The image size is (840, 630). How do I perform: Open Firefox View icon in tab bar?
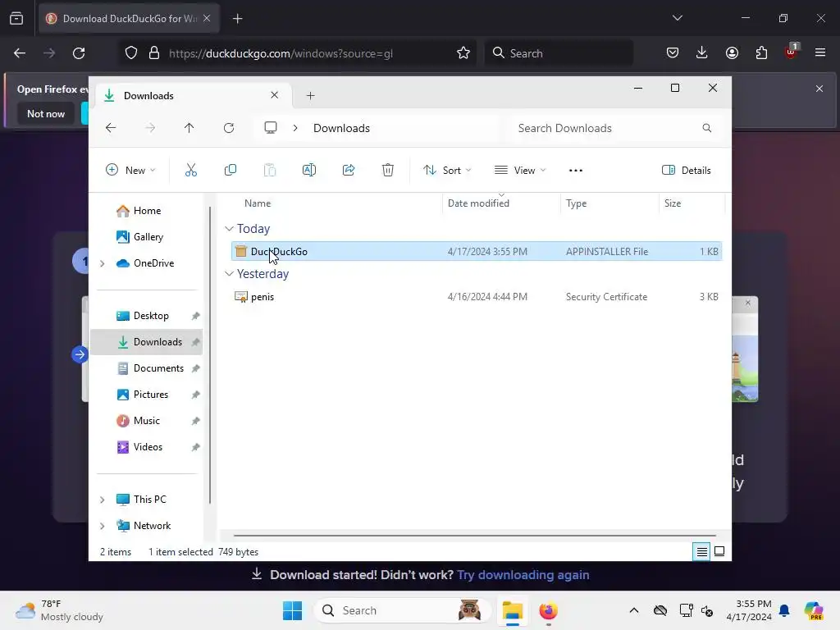coord(16,19)
